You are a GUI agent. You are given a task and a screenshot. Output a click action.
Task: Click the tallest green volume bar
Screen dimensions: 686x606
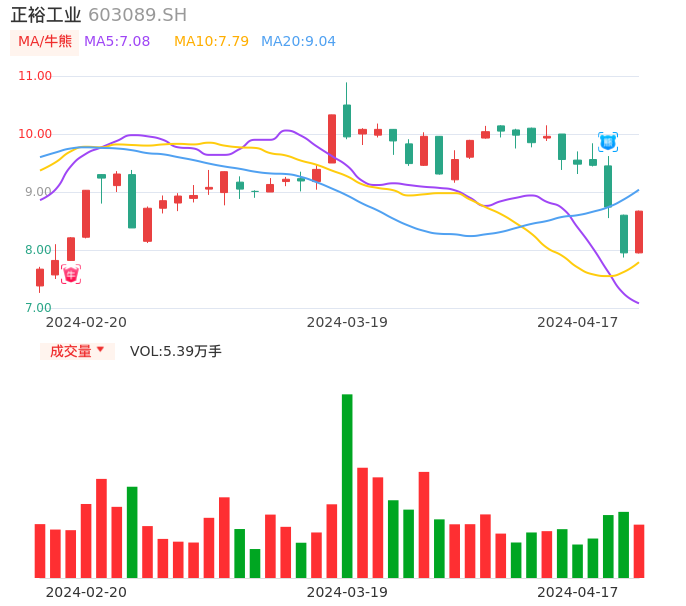(x=347, y=485)
